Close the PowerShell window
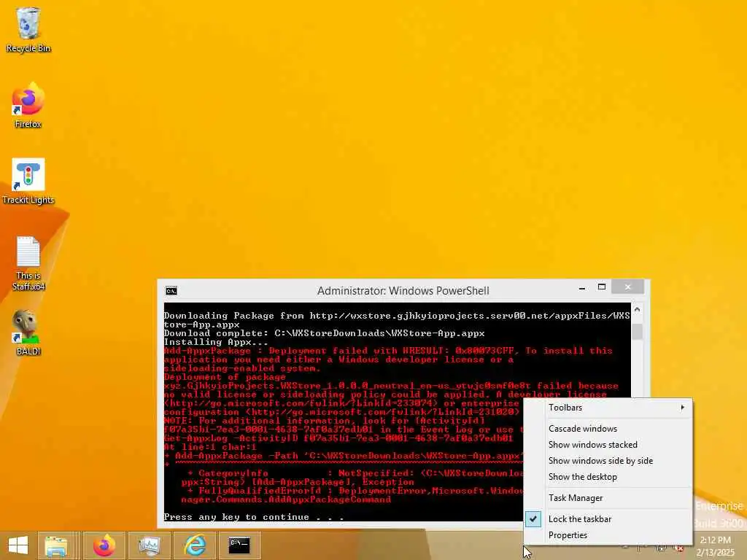This screenshot has height=560, width=747. click(x=627, y=287)
